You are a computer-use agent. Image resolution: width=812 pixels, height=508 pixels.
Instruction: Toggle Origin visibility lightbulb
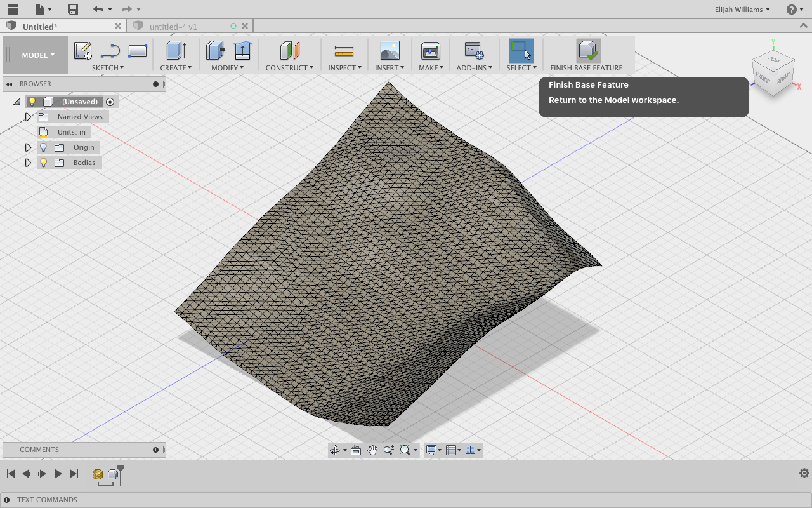[x=43, y=147]
